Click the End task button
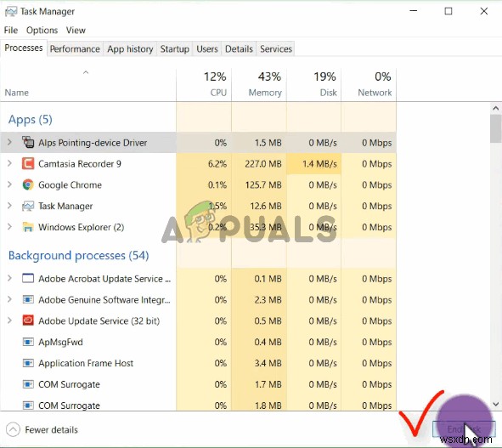The image size is (502, 448). tap(464, 428)
